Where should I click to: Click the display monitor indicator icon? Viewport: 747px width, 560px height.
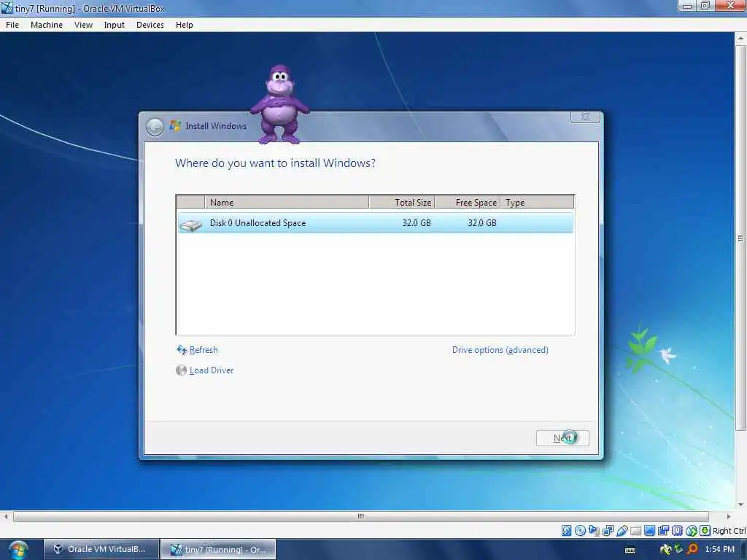point(649,531)
